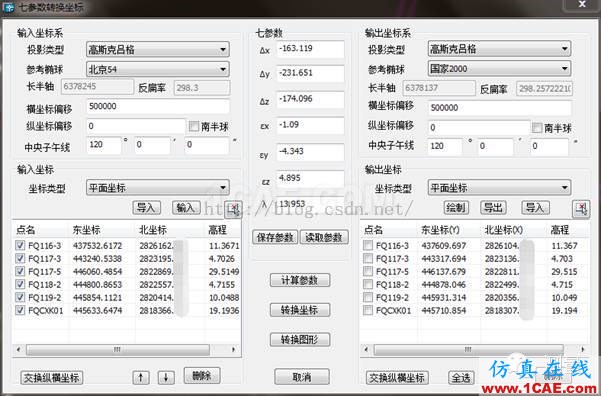The height and width of the screenshot is (396, 601).
Task: Check the FQ117-5 output point checkbox
Action: pyautogui.click(x=368, y=272)
